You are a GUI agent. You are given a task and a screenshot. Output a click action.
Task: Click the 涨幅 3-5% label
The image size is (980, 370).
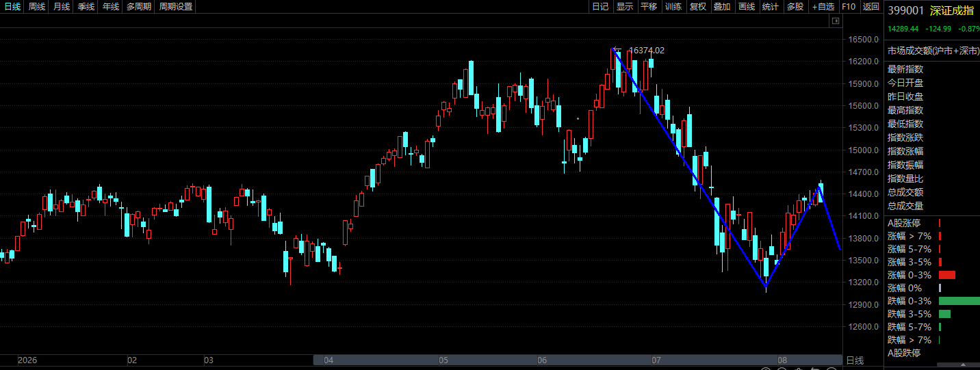pos(910,262)
